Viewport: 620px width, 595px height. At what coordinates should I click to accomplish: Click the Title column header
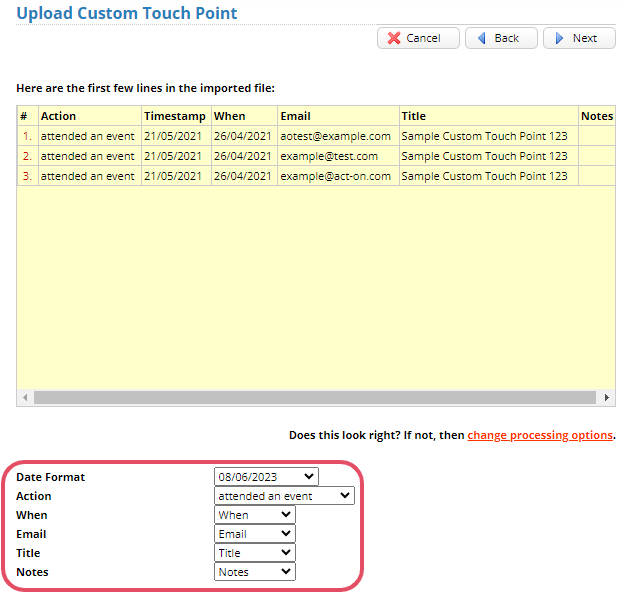pos(489,116)
